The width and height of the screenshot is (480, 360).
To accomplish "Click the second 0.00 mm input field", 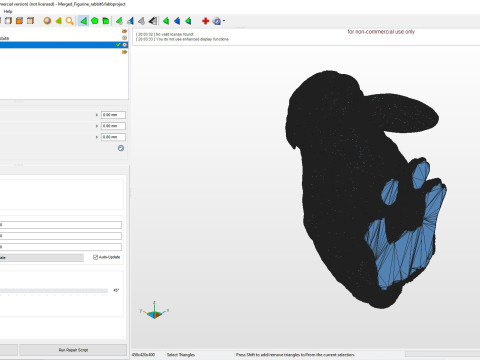I will coord(113,126).
